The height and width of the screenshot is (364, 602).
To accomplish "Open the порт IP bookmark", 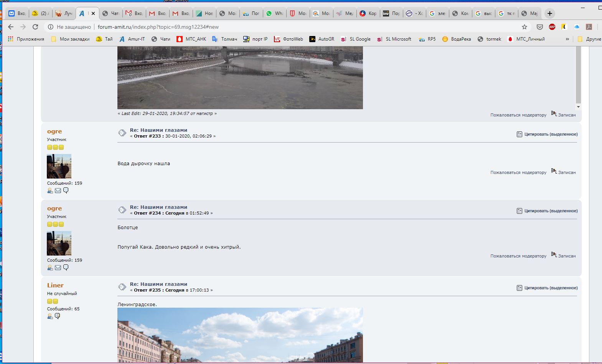I will click(255, 39).
